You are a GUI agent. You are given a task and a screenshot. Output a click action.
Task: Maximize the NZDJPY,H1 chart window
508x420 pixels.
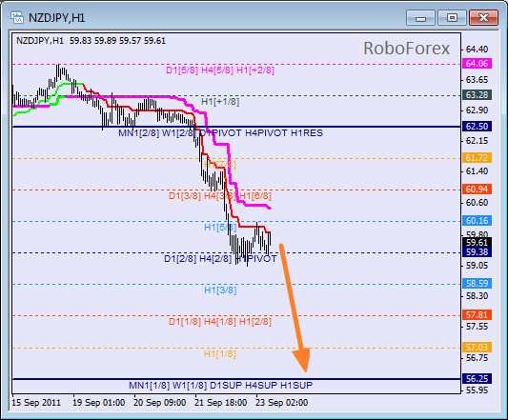[452, 18]
